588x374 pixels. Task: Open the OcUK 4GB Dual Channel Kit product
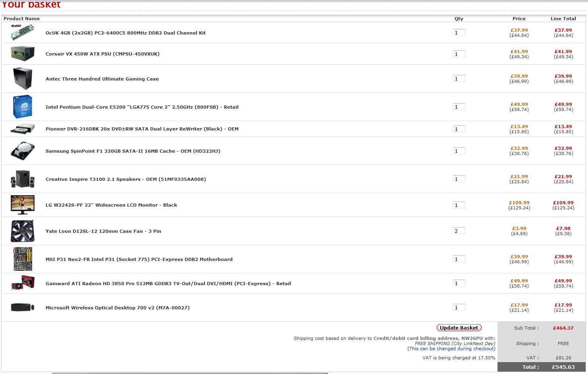point(125,33)
